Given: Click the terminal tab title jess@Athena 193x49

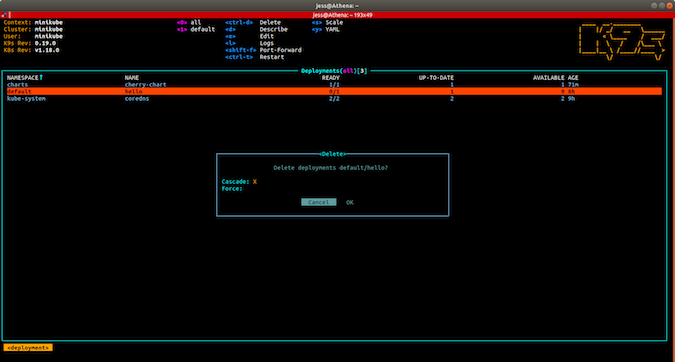Looking at the screenshot, I should [x=343, y=15].
